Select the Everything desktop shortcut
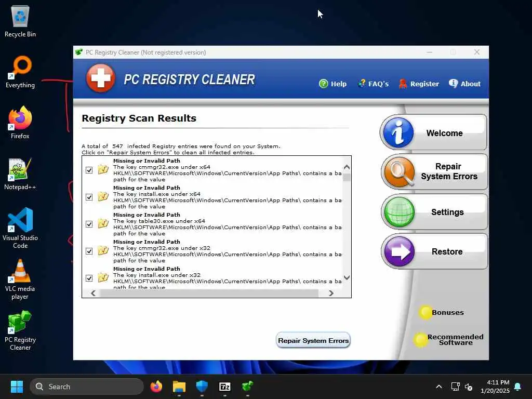The width and height of the screenshot is (532, 399). click(20, 72)
